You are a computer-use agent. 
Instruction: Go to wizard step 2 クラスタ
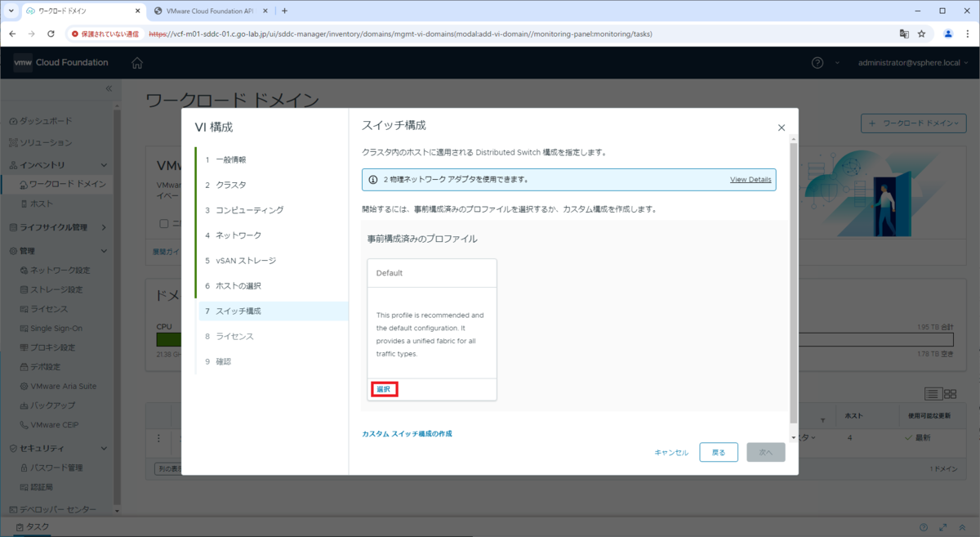pyautogui.click(x=232, y=185)
